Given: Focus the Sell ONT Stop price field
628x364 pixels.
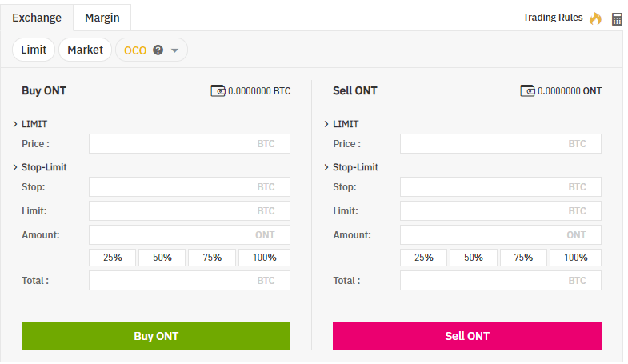Looking at the screenshot, I should [500, 187].
